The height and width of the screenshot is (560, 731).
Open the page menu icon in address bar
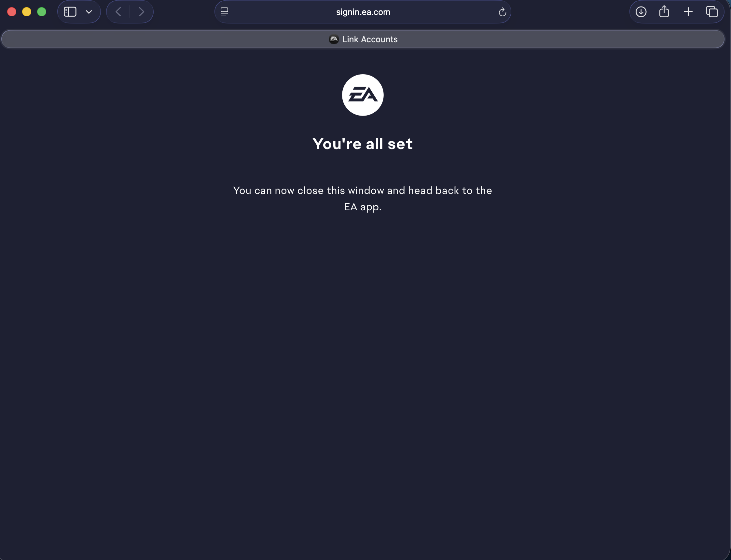pyautogui.click(x=224, y=12)
